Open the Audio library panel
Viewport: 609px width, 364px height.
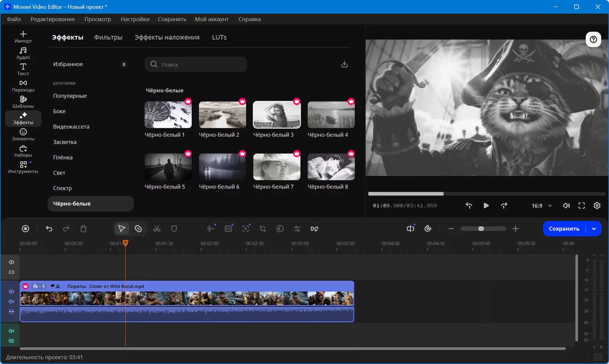click(x=23, y=53)
